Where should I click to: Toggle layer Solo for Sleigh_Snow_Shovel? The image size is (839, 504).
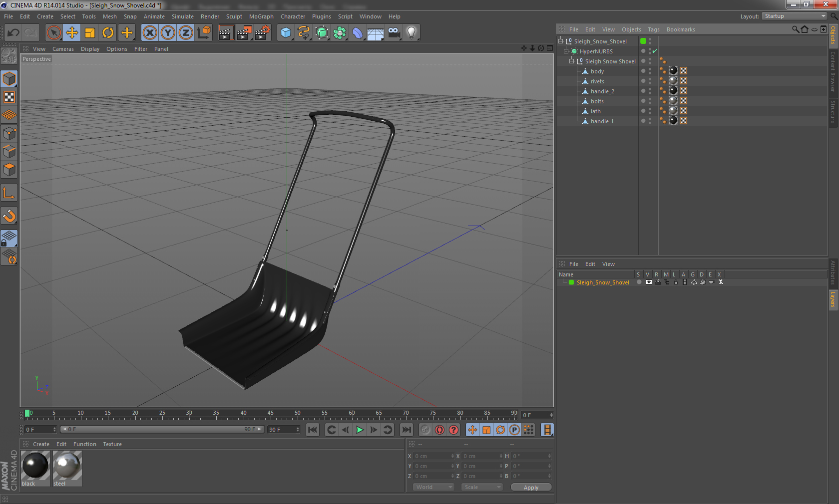(639, 282)
